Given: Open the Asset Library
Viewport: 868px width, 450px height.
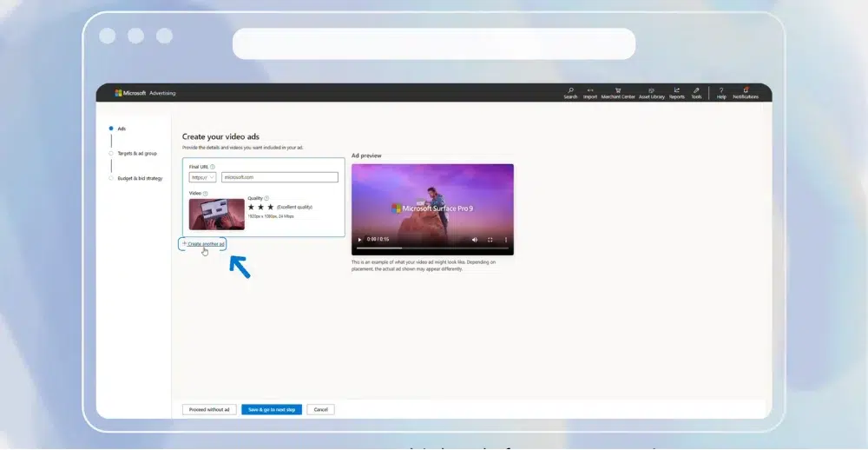Looking at the screenshot, I should point(652,93).
